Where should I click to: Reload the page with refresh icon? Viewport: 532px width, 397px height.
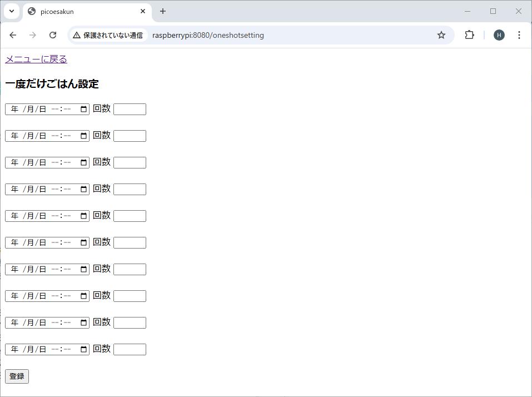53,35
